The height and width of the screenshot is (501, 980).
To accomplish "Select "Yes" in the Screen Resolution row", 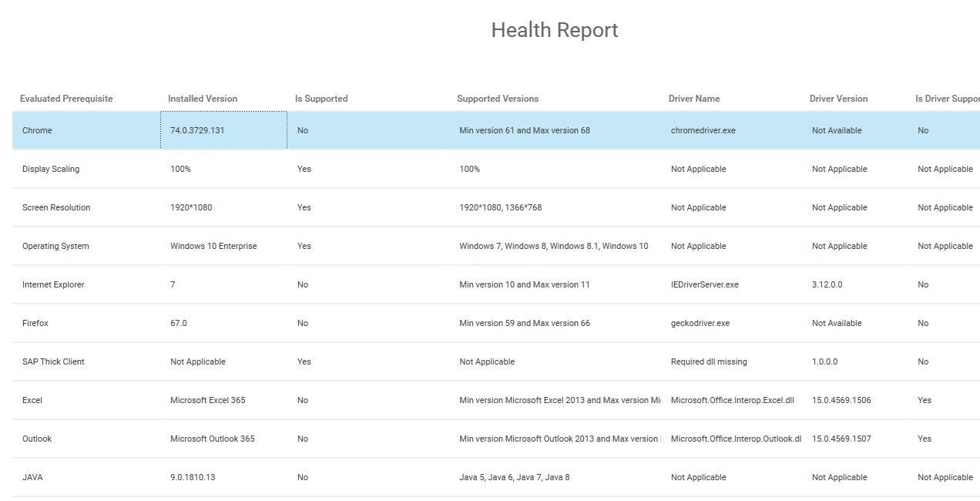I will click(x=304, y=207).
